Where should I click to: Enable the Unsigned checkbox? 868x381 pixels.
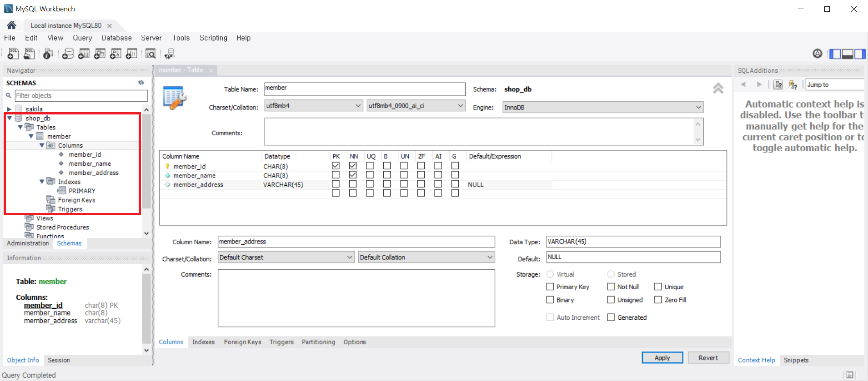pos(611,300)
